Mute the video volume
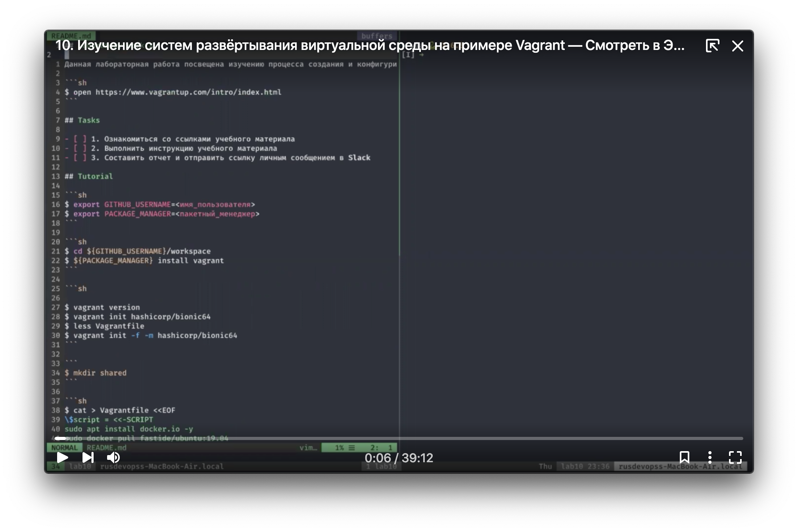Image resolution: width=798 pixels, height=532 pixels. (113, 457)
